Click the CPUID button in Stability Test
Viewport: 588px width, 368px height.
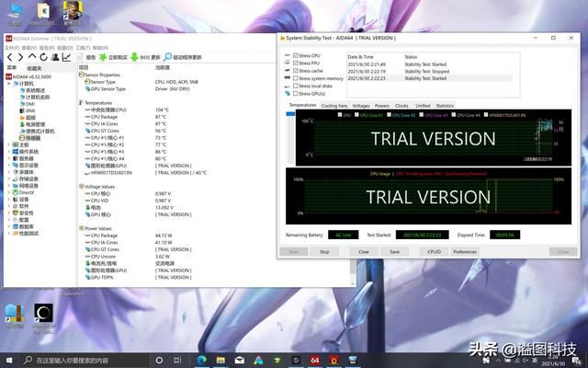434,252
